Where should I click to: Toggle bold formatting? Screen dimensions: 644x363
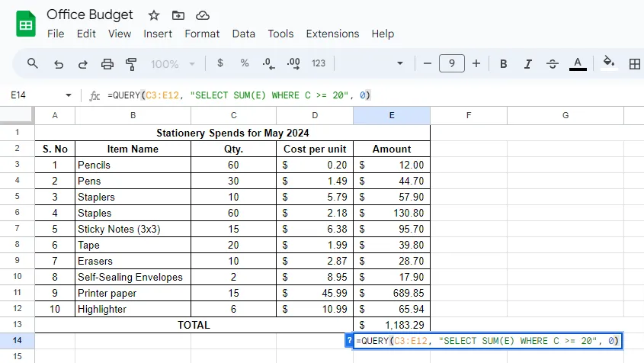(503, 64)
